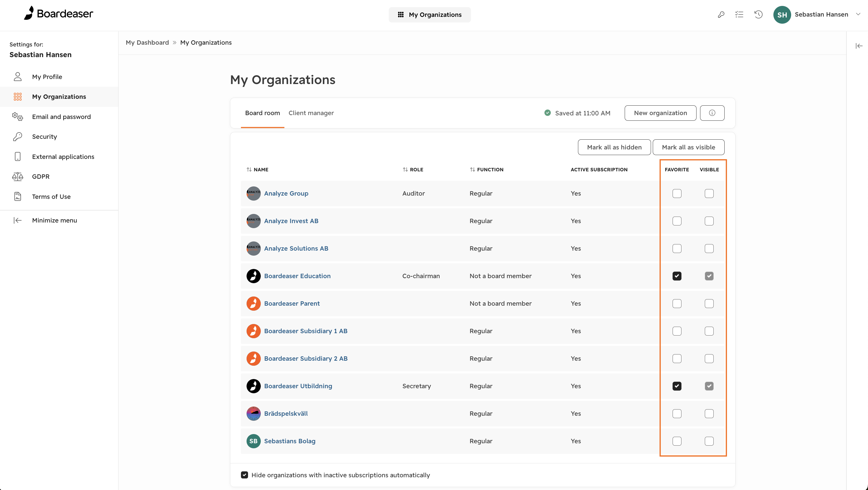This screenshot has width=868, height=490.
Task: Open the key icon in top bar
Action: click(x=721, y=14)
